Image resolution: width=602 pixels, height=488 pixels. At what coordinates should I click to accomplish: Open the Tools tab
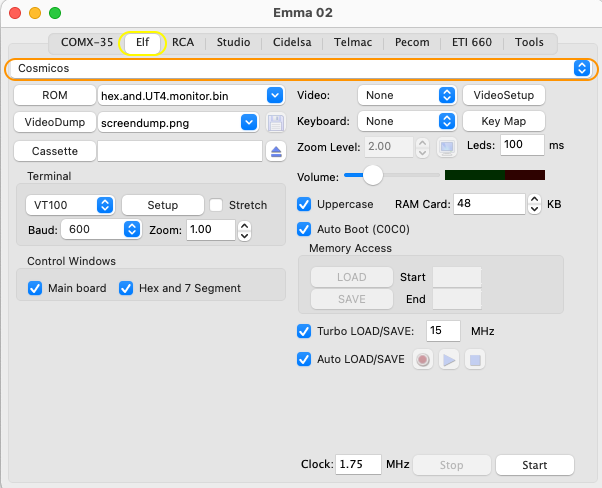(x=529, y=42)
